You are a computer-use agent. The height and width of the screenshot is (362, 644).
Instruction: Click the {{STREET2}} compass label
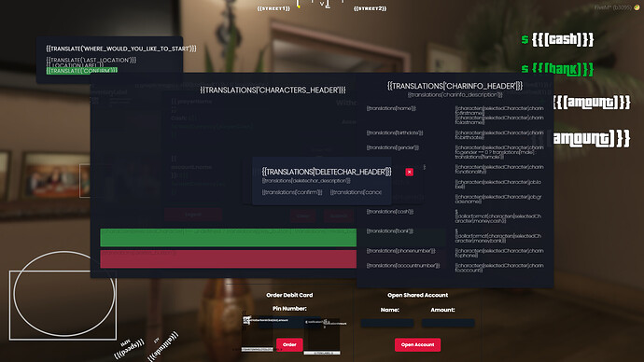click(x=370, y=8)
